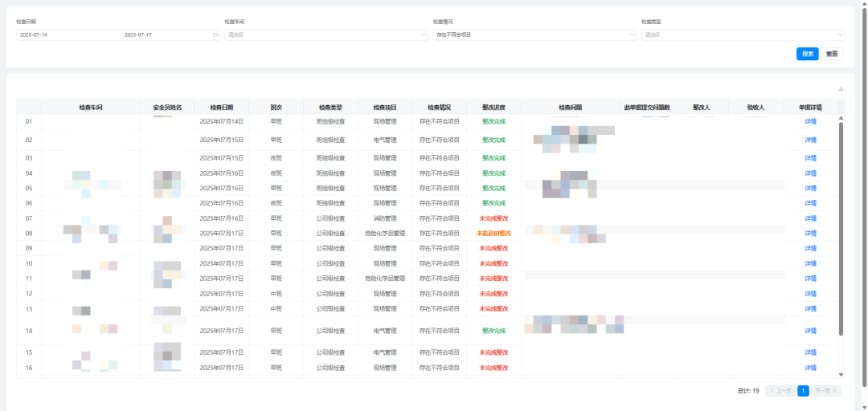Click the 整改进度 column header
The width and height of the screenshot is (868, 411).
pyautogui.click(x=493, y=108)
